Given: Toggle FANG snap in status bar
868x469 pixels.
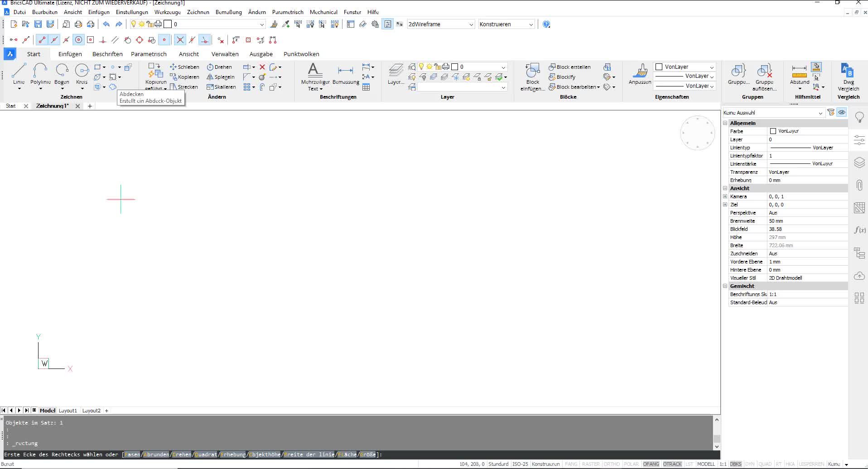Looking at the screenshot, I should point(571,464).
